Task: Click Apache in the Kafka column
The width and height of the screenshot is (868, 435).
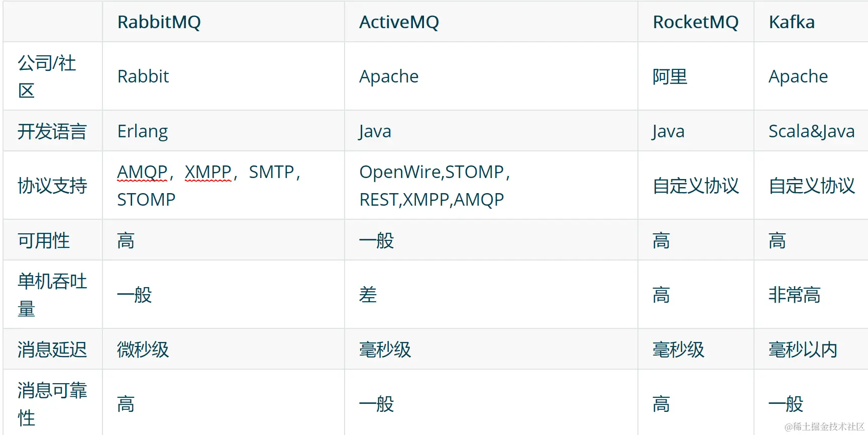Action: [x=798, y=76]
